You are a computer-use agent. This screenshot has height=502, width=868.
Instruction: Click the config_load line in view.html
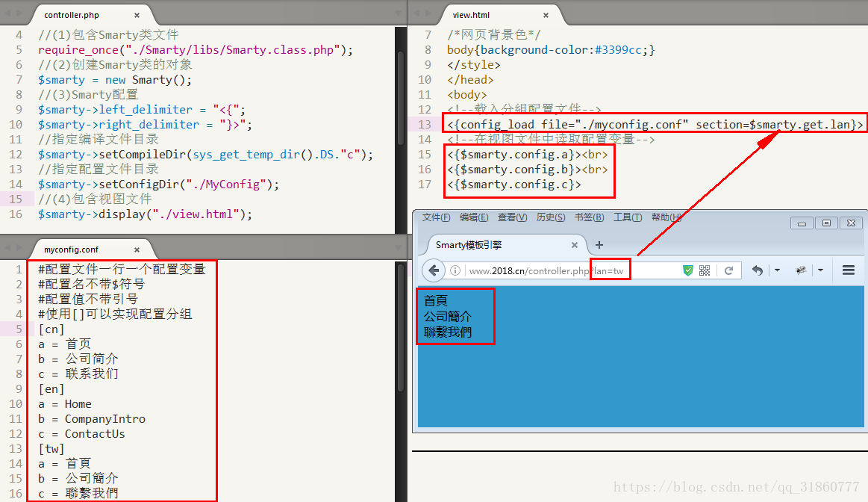point(655,125)
